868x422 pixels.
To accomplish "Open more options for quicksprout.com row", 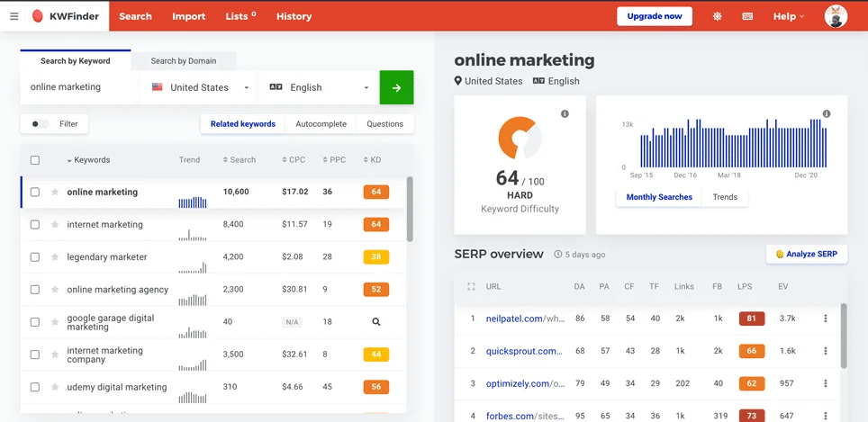I will click(x=826, y=351).
